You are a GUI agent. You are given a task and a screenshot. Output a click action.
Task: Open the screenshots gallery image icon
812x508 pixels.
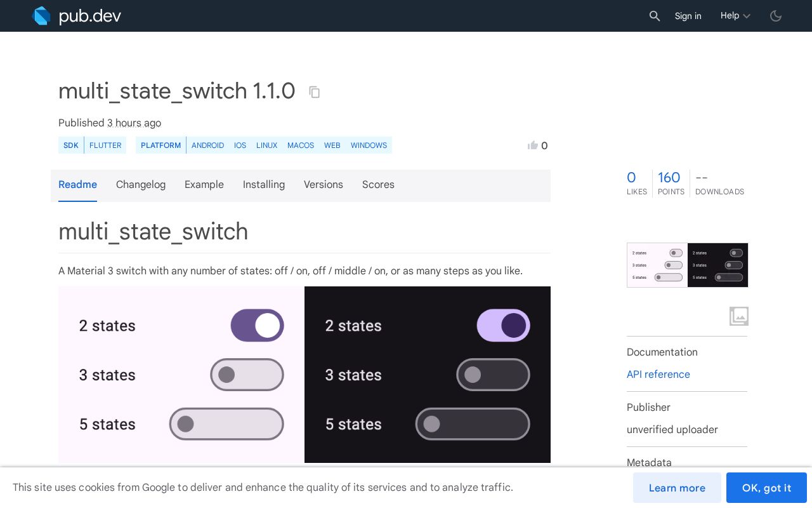point(739,316)
